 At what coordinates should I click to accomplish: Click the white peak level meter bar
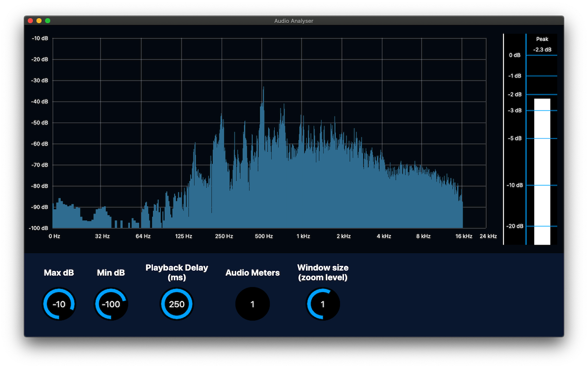click(542, 172)
